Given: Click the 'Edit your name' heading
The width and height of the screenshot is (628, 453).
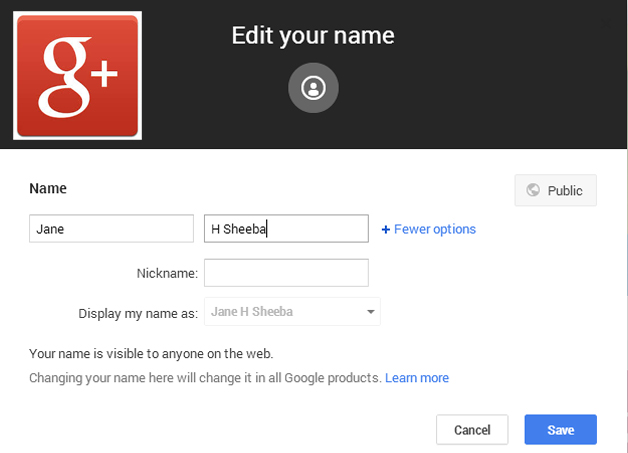Looking at the screenshot, I should pos(313,36).
